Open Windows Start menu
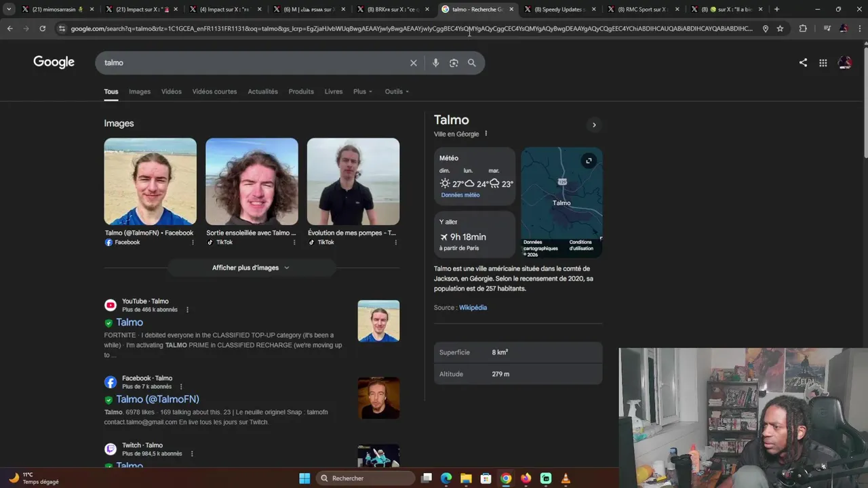The width and height of the screenshot is (868, 488). tap(304, 478)
